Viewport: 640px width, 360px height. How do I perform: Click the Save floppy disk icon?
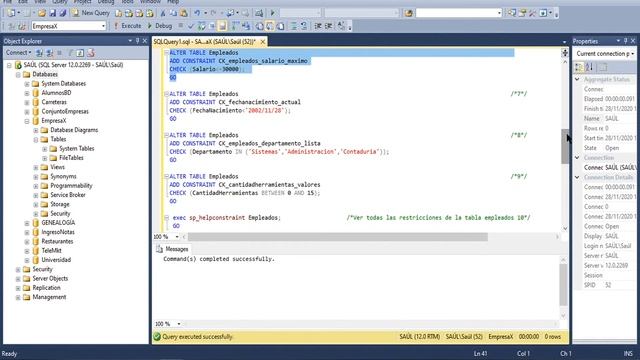(x=53, y=13)
